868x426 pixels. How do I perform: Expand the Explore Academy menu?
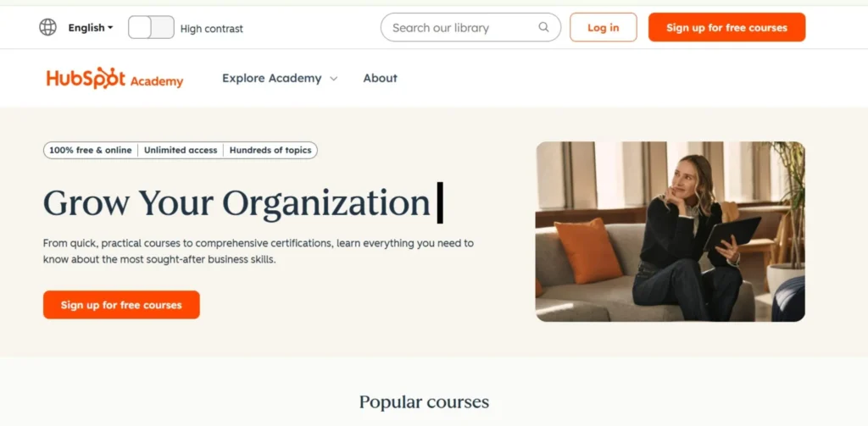coord(280,79)
